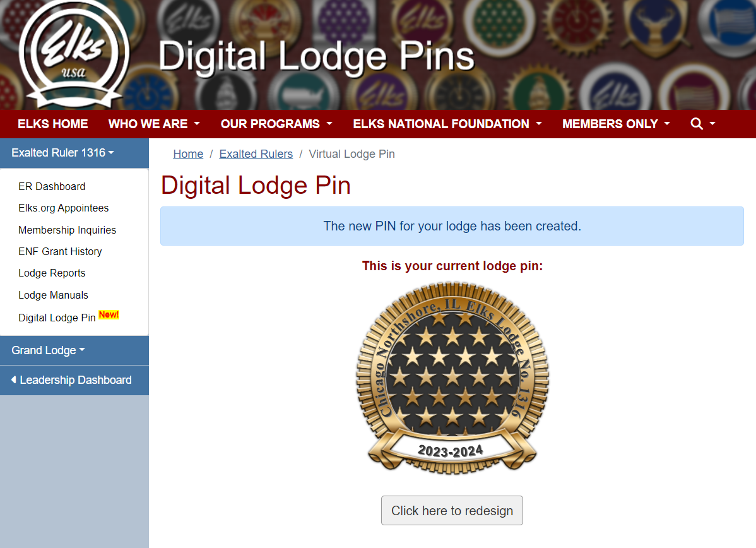This screenshot has height=548, width=756.
Task: Select Digital Lodge Pin sidebar item
Action: click(x=57, y=318)
